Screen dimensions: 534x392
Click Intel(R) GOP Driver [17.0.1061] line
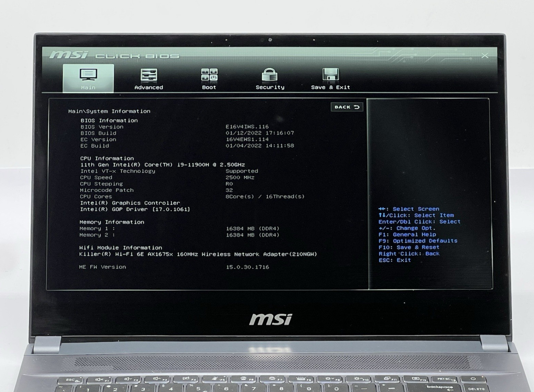pyautogui.click(x=135, y=210)
